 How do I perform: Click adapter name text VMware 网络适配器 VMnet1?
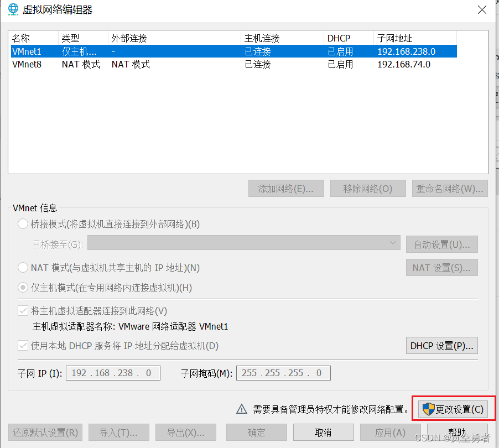173,326
